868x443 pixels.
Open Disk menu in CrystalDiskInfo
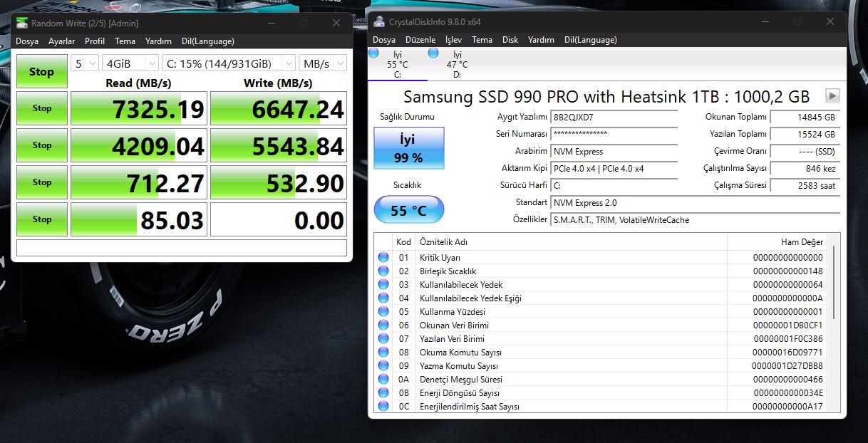tap(510, 40)
